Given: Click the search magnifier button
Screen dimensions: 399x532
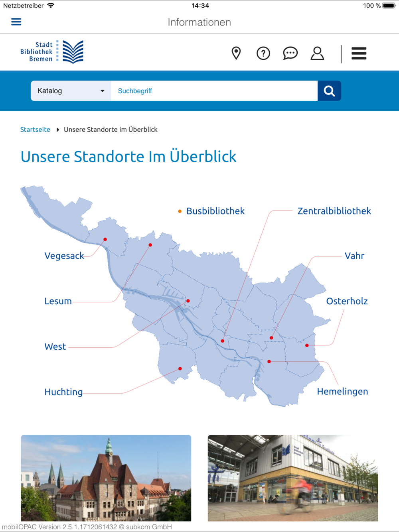Looking at the screenshot, I should click(x=329, y=91).
